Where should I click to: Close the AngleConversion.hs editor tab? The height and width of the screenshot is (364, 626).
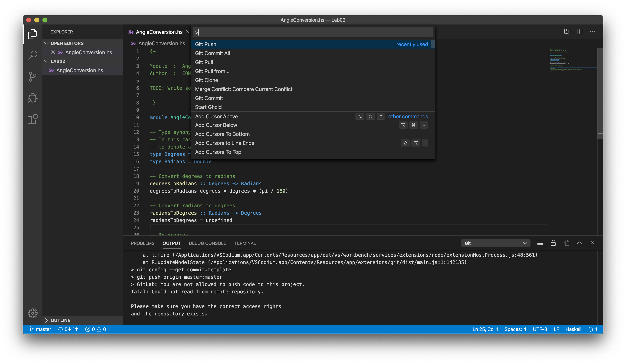[x=188, y=32]
